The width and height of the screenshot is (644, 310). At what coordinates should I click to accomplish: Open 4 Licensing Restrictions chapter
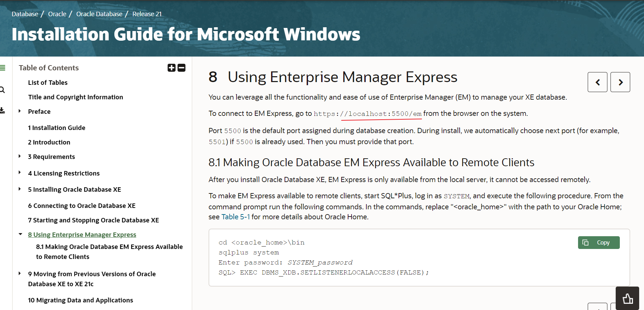click(64, 173)
